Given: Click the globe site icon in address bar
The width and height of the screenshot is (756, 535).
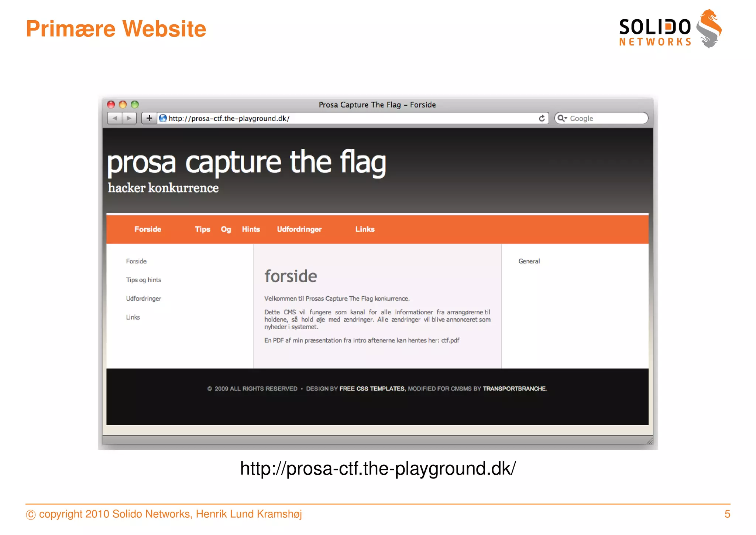Looking at the screenshot, I should tap(163, 118).
